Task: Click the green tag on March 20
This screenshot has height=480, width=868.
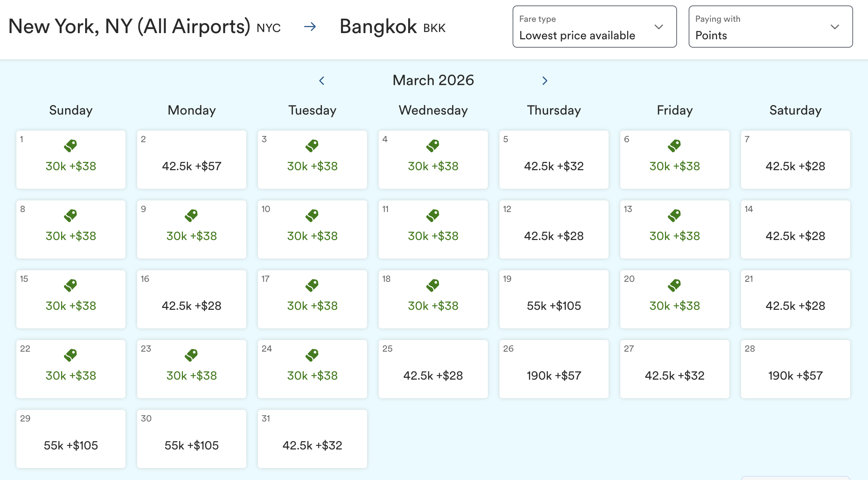Action: click(x=674, y=285)
